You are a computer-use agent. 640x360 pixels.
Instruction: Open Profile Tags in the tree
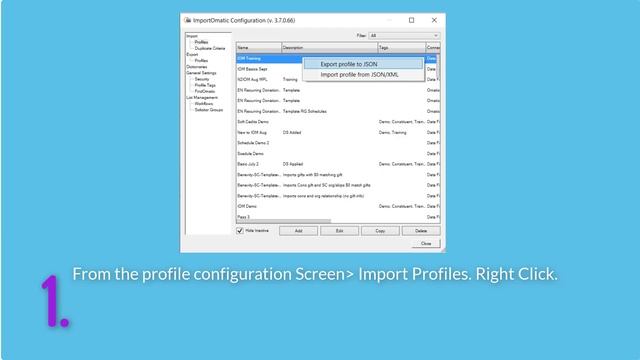(205, 85)
